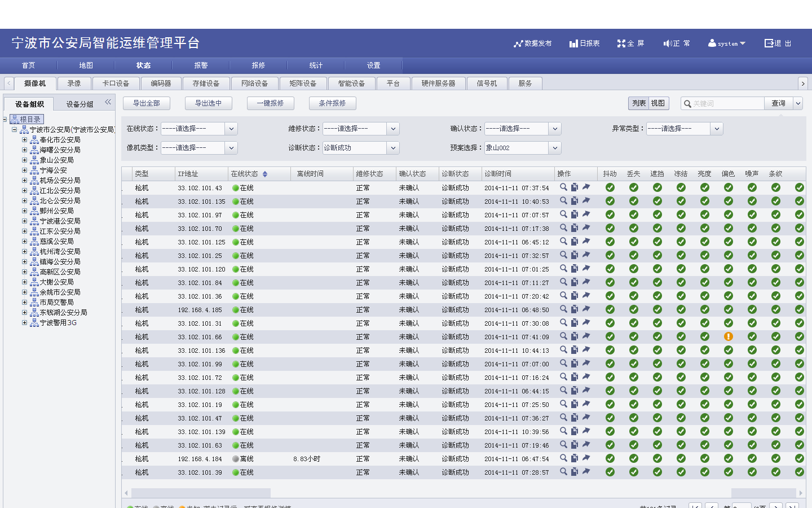Select the 东钱湖公安分局 tree item
Image resolution: width=812 pixels, height=508 pixels.
click(63, 312)
